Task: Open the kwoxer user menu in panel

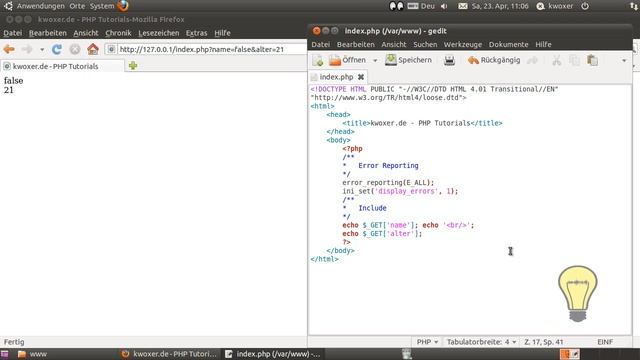Action: 555,6
